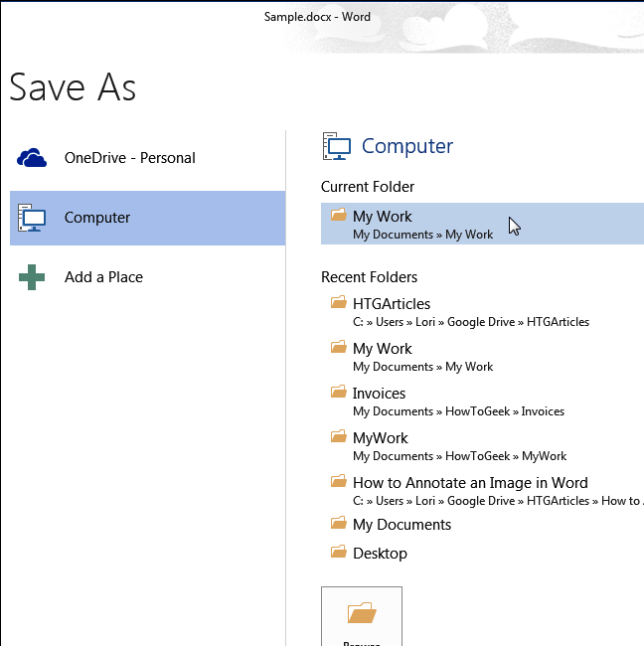This screenshot has height=646, width=644.
Task: Click the 'Save As' page title
Action: pyautogui.click(x=73, y=87)
